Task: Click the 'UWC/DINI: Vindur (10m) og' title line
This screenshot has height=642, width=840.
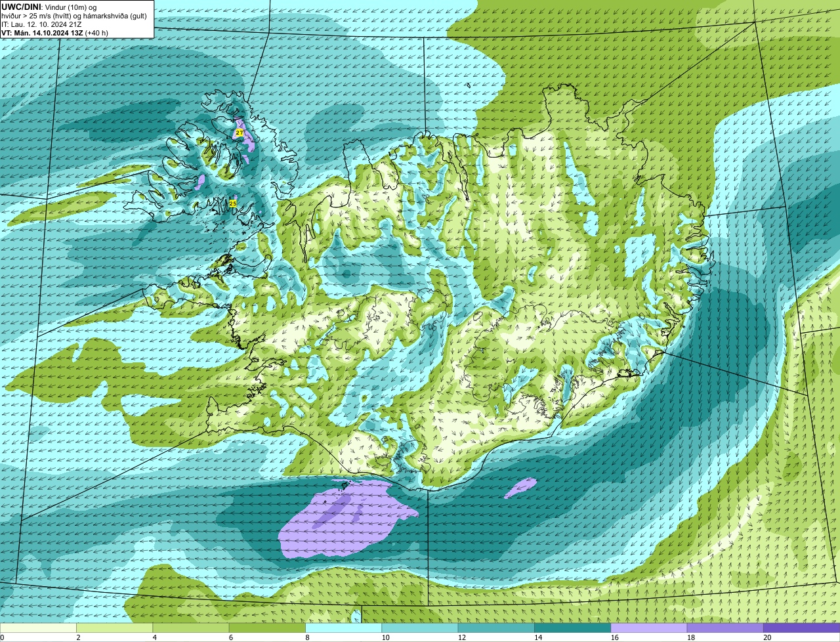Action: pos(49,7)
